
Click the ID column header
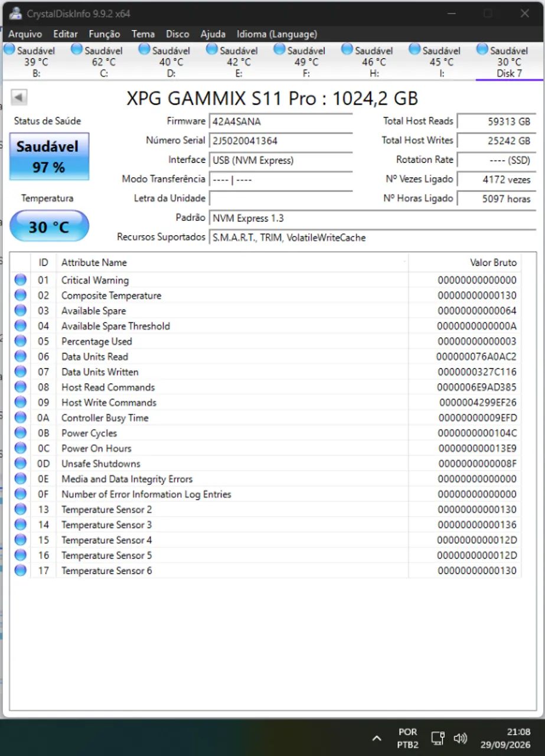tap(43, 262)
